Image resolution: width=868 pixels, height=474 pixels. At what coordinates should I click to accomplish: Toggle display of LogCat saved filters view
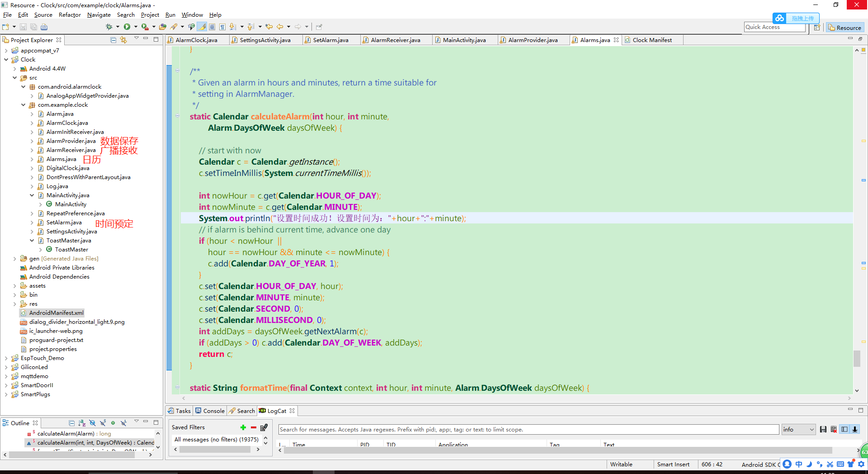pos(844,429)
